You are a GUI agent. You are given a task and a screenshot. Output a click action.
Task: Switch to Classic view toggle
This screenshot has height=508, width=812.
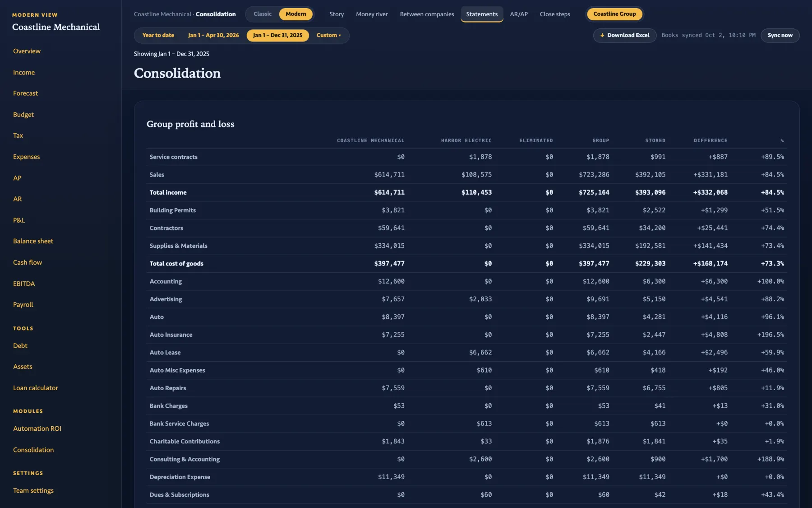tap(263, 14)
